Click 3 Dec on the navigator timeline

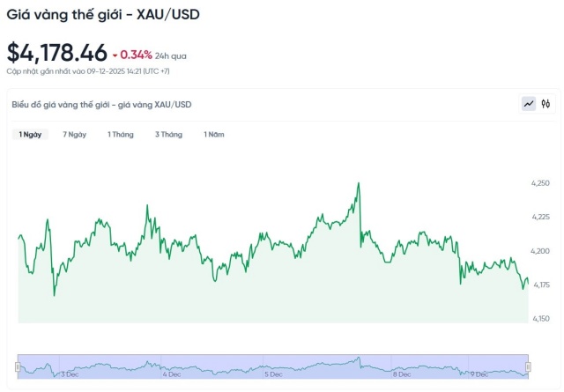pyautogui.click(x=70, y=374)
